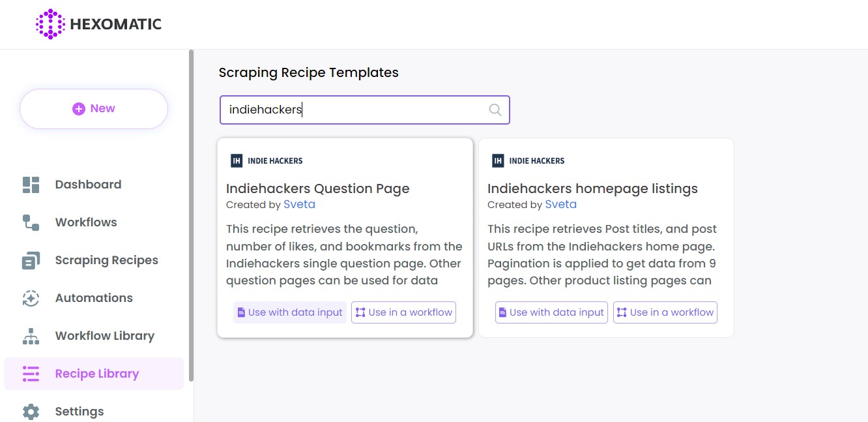Select the Automations icon
Viewport: 868px width, 422px height.
30,297
